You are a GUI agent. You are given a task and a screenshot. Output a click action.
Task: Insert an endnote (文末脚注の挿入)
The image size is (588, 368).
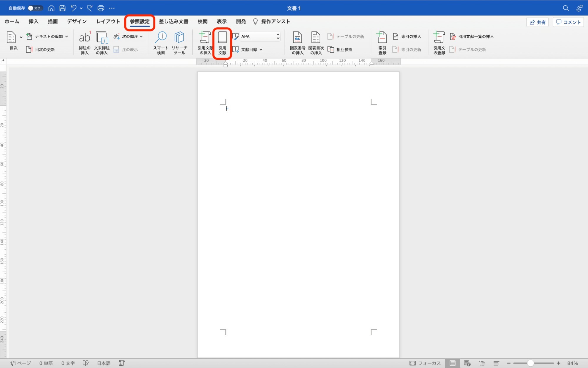click(102, 43)
